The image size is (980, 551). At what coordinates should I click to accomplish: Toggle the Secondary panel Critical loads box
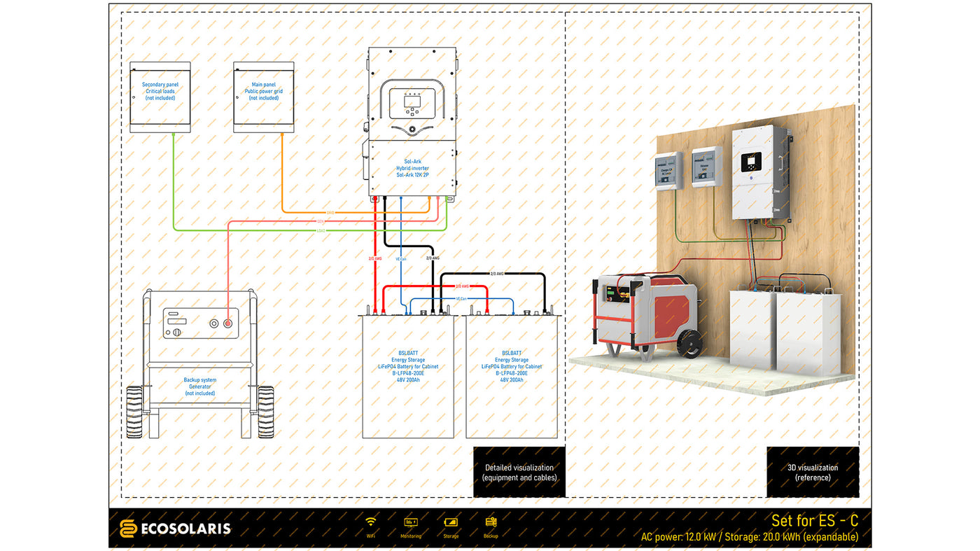pyautogui.click(x=160, y=96)
